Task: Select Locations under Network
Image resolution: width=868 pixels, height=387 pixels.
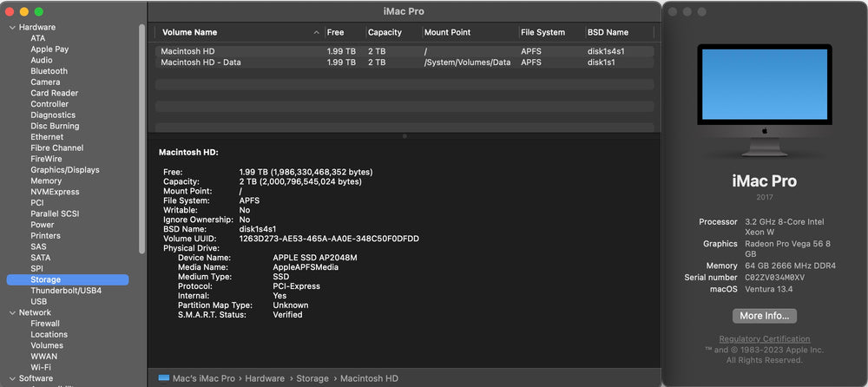Action: [x=49, y=334]
